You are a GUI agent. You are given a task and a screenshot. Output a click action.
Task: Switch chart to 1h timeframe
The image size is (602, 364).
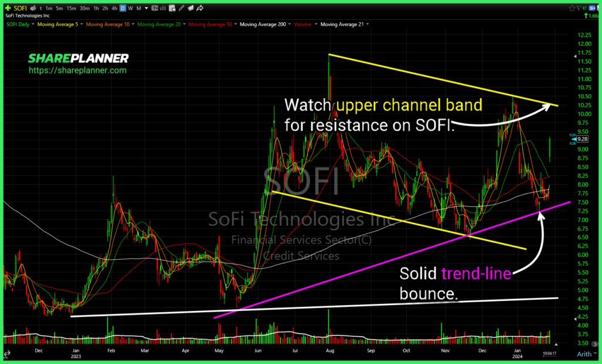pyautogui.click(x=96, y=8)
